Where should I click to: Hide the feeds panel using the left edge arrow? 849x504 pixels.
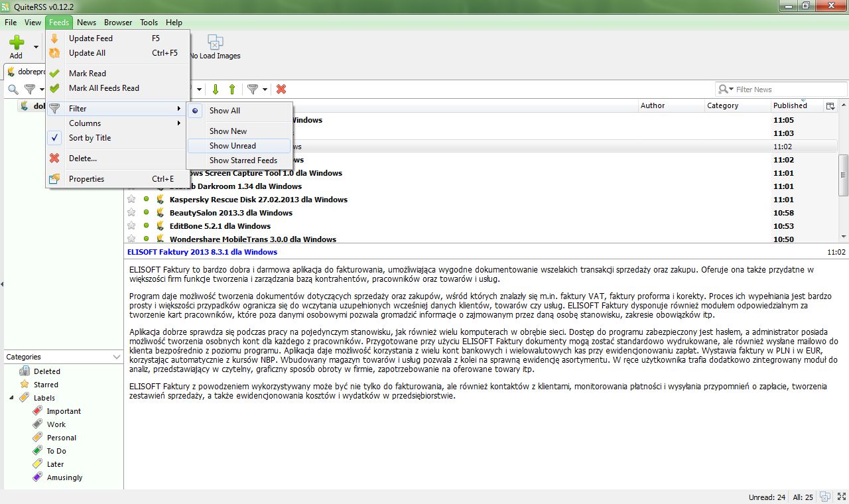[2, 284]
